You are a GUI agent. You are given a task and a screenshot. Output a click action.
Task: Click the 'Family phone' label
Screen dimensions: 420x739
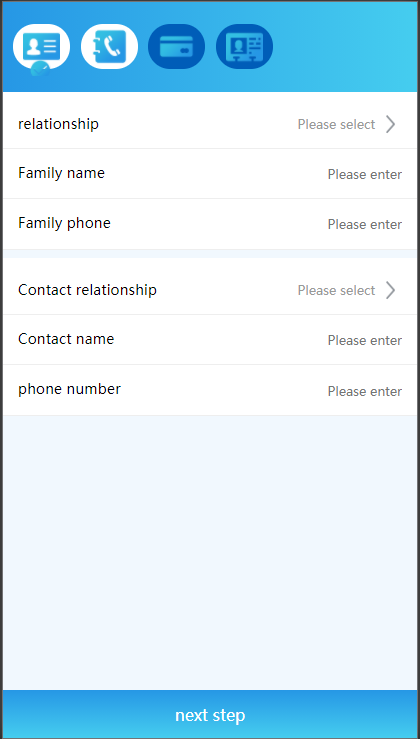pos(64,223)
